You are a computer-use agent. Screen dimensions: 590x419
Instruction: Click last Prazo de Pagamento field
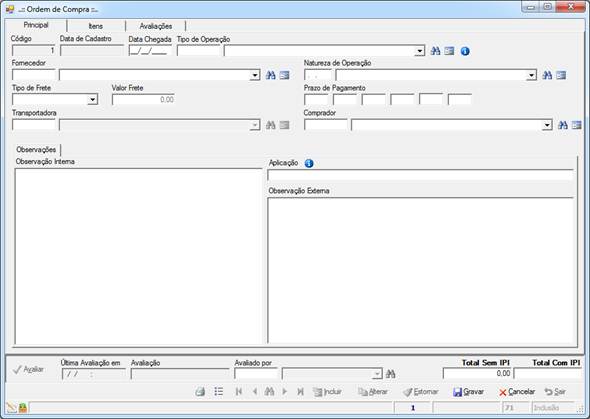460,100
